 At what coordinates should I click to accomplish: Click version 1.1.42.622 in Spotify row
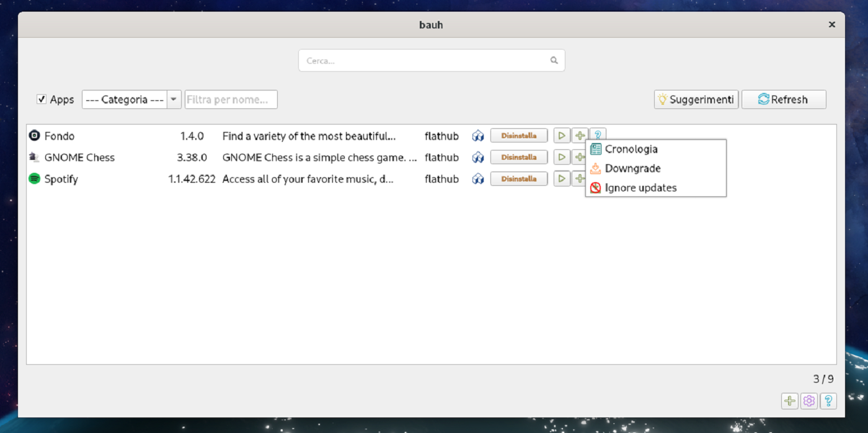[x=192, y=179]
